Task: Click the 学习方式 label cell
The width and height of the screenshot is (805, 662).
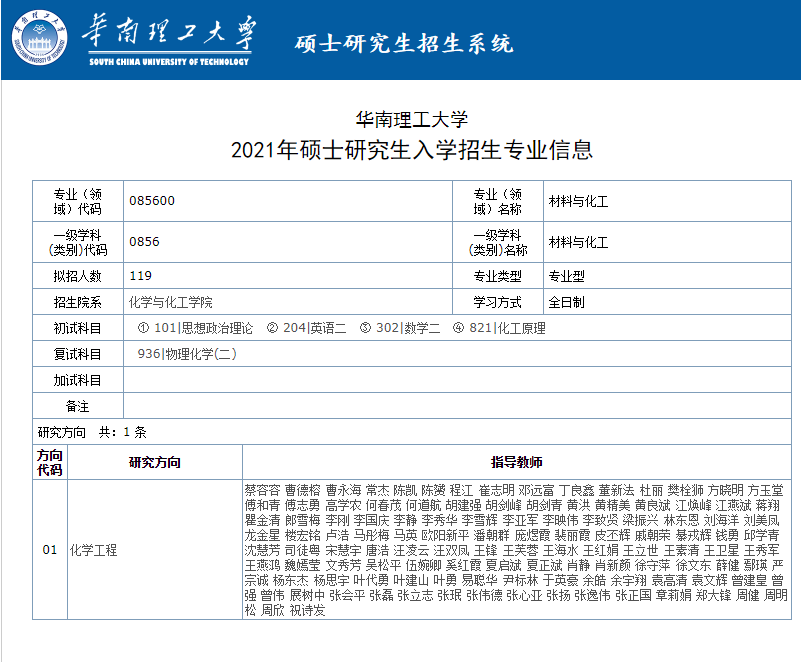Action: [497, 302]
